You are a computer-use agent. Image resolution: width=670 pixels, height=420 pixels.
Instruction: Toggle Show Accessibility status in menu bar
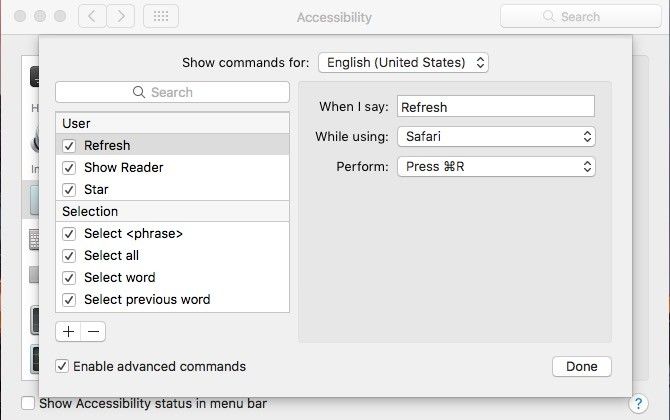coord(27,404)
